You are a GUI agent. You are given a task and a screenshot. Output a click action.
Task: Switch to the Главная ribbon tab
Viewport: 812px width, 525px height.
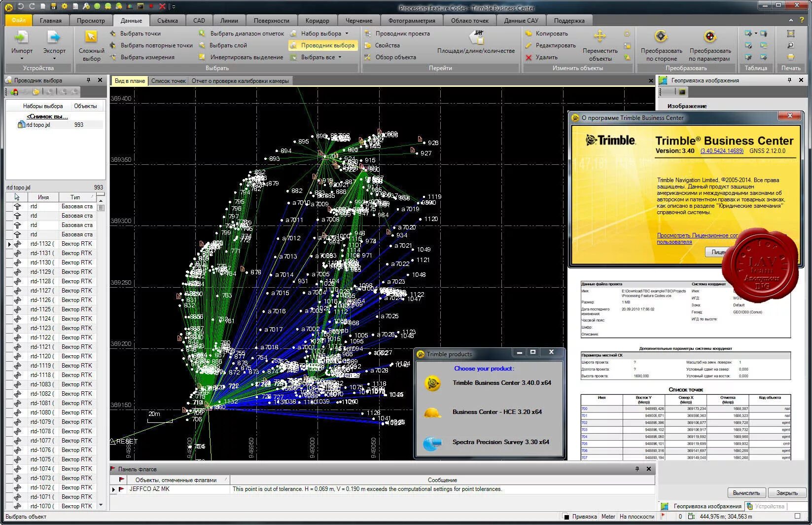pyautogui.click(x=51, y=20)
